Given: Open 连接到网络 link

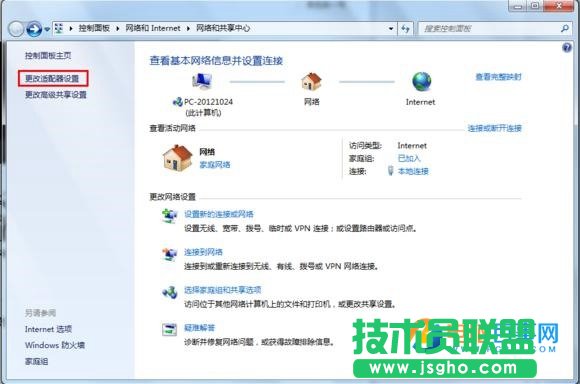Looking at the screenshot, I should pyautogui.click(x=203, y=252).
